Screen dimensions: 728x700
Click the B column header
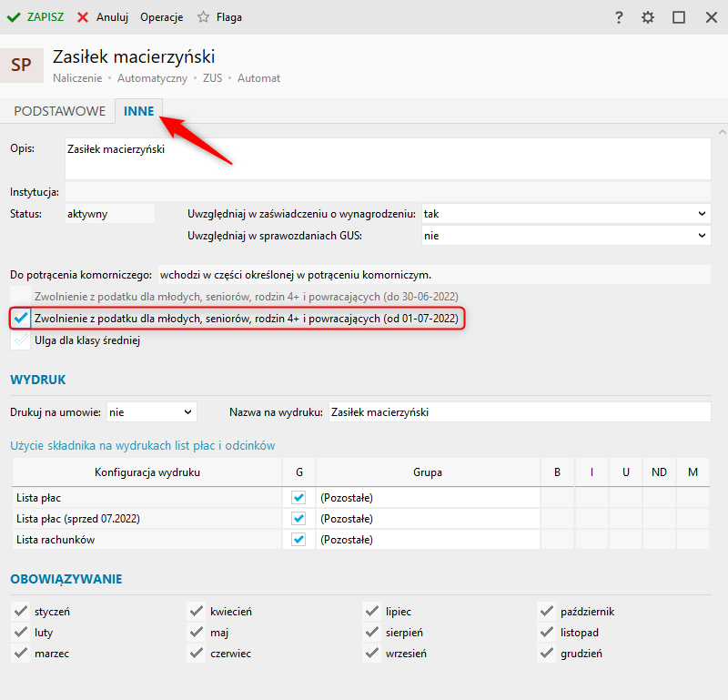pyautogui.click(x=557, y=472)
